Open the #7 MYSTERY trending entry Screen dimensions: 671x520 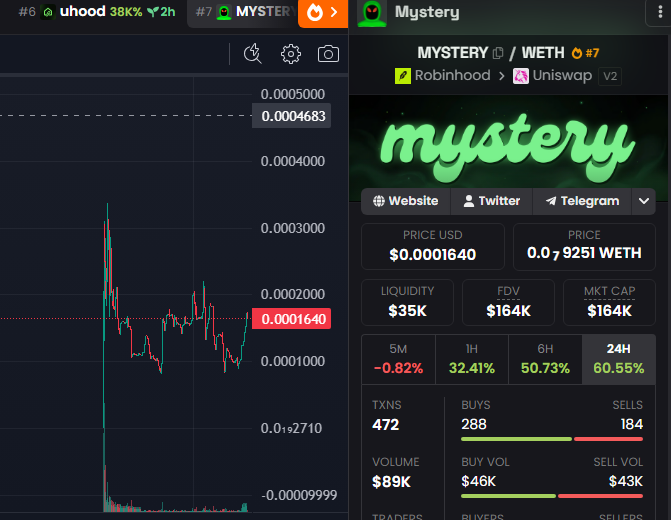(x=242, y=13)
